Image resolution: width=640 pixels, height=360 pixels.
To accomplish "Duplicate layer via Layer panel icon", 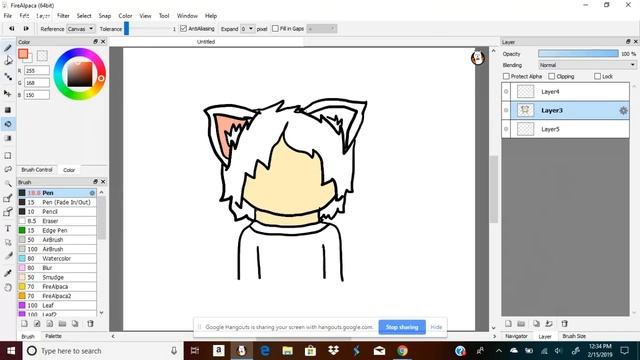I will 536,324.
